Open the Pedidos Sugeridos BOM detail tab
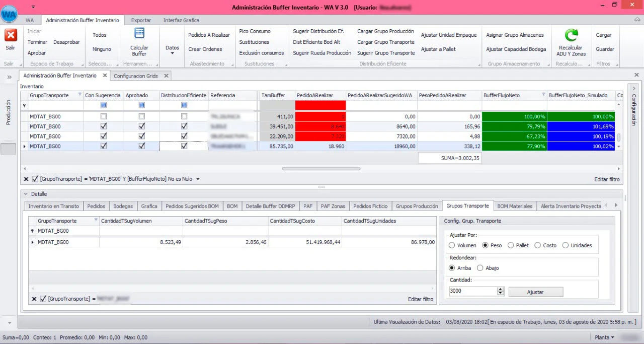 point(192,206)
